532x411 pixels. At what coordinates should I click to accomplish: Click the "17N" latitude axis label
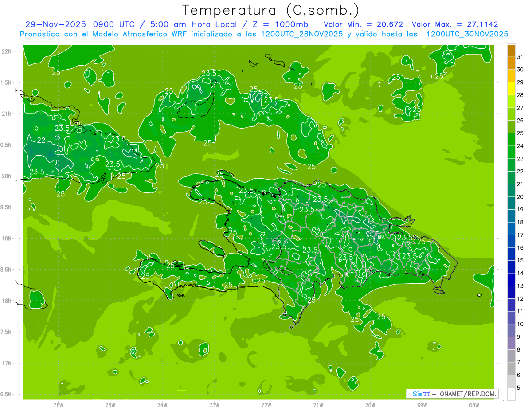tap(7, 363)
